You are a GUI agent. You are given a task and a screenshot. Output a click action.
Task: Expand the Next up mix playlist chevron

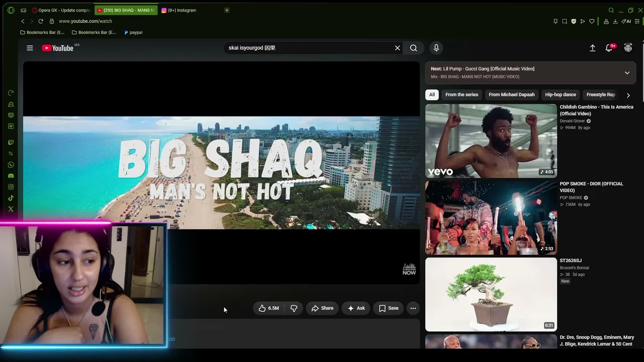coord(627,73)
